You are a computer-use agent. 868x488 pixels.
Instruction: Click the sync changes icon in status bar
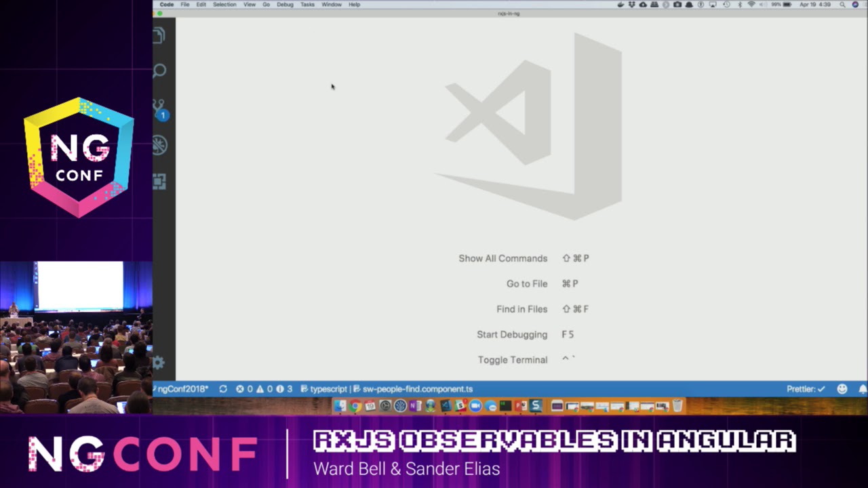pyautogui.click(x=223, y=389)
